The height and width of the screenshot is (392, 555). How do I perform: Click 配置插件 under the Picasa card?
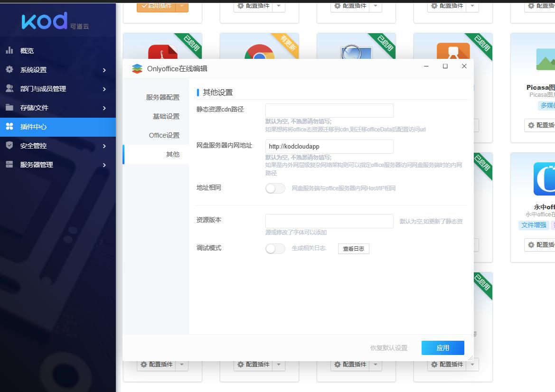540,125
